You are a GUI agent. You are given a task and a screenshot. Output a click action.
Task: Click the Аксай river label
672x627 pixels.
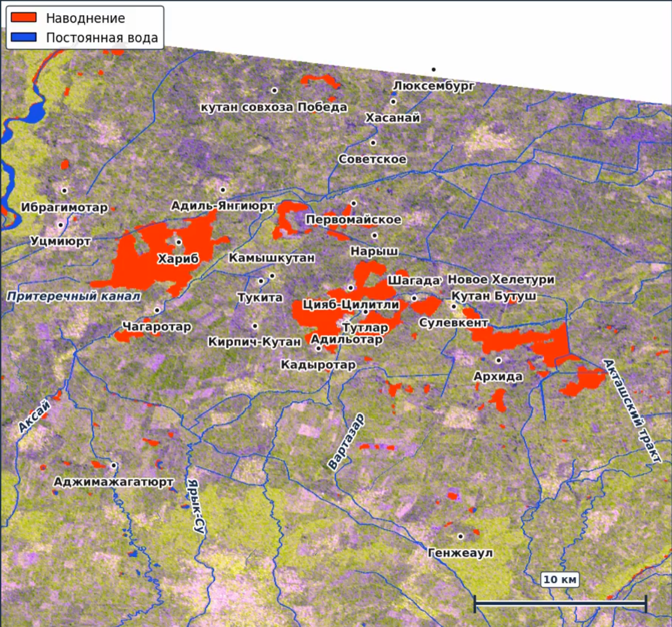tap(34, 416)
